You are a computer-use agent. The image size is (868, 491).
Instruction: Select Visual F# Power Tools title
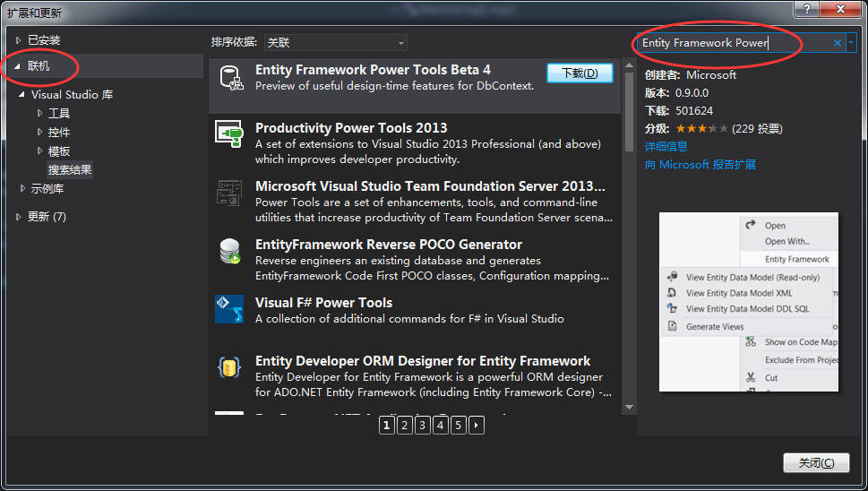(x=324, y=303)
